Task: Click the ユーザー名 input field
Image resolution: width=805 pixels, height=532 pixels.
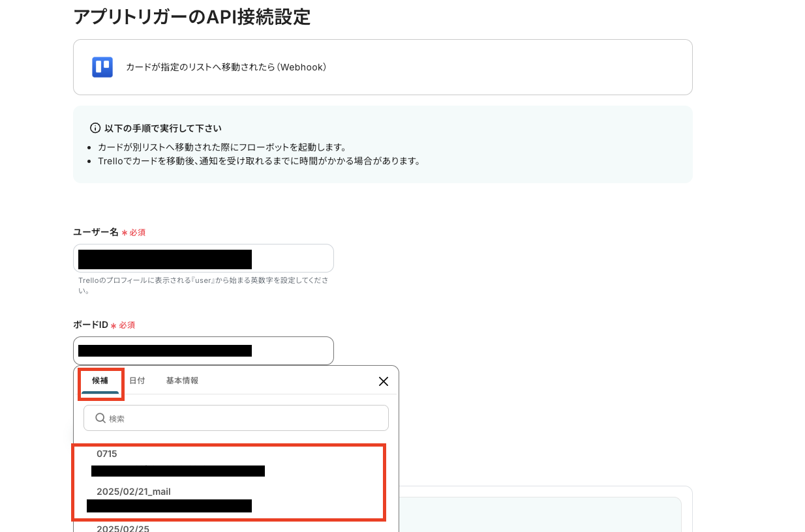Action: click(204, 258)
